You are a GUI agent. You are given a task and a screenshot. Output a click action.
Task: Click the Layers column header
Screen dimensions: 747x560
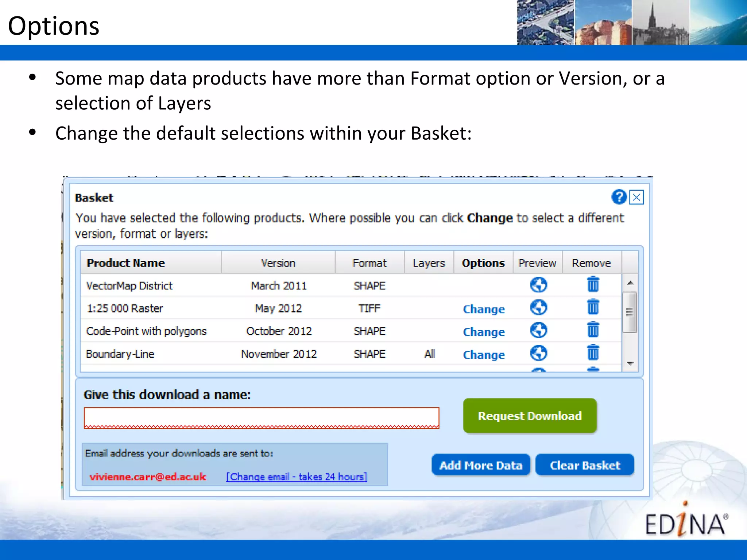point(429,263)
